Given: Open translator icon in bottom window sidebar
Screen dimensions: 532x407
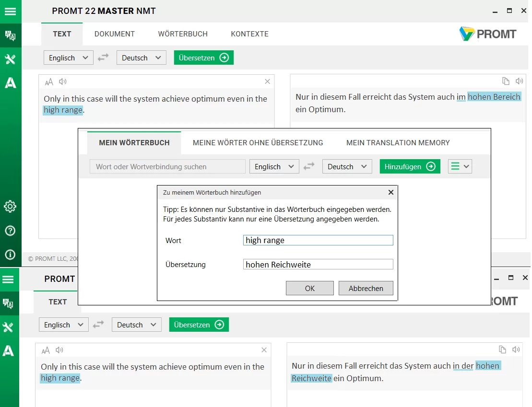Looking at the screenshot, I should [x=8, y=303].
